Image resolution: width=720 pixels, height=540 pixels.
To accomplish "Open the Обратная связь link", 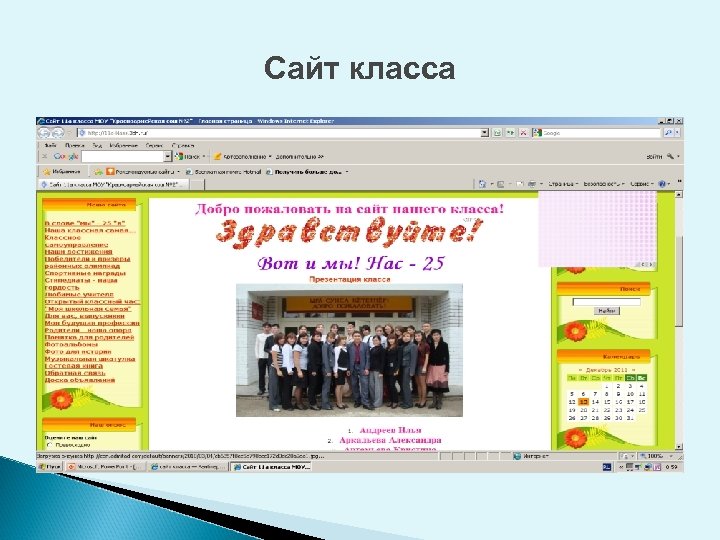I will click(x=74, y=373).
